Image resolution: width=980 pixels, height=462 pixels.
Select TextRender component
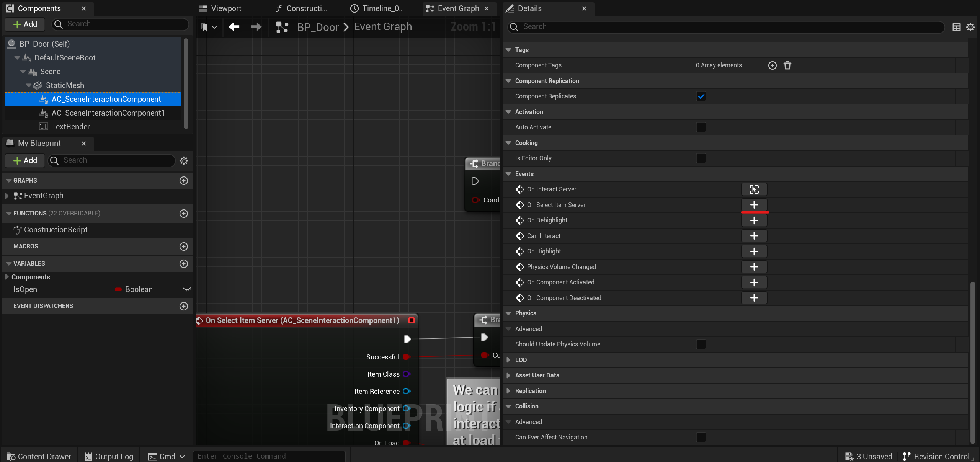[x=70, y=127]
